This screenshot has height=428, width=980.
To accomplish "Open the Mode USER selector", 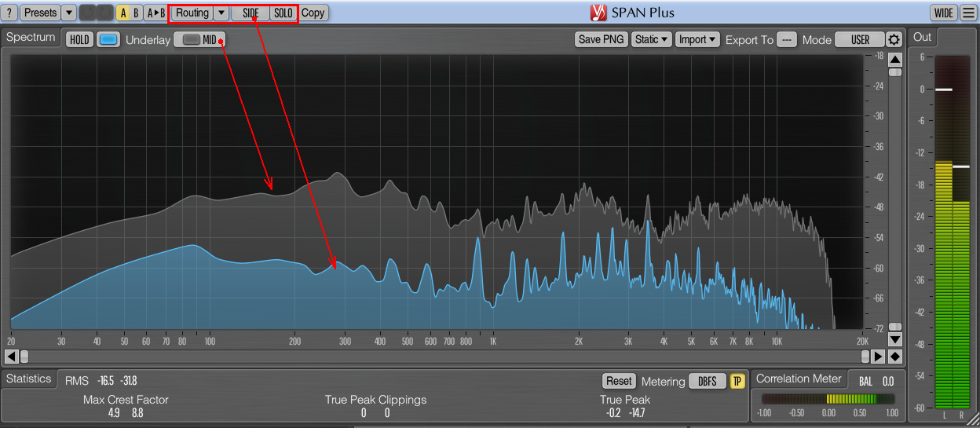I will pos(860,39).
